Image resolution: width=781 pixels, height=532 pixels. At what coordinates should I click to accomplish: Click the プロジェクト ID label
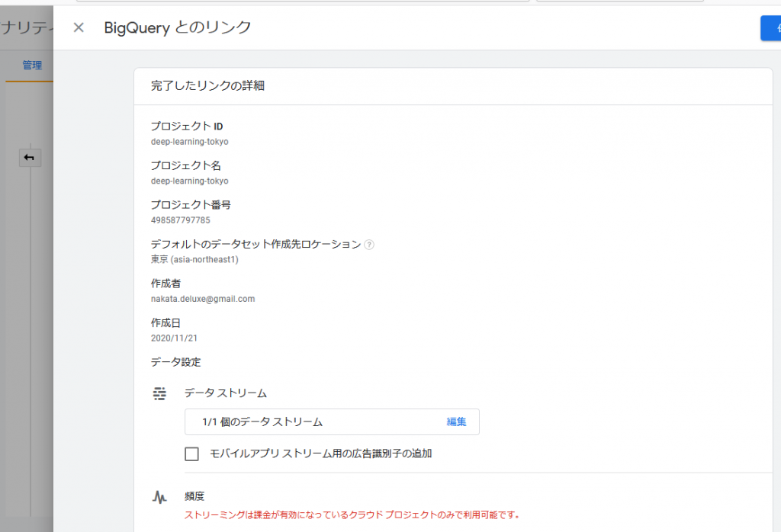187,127
